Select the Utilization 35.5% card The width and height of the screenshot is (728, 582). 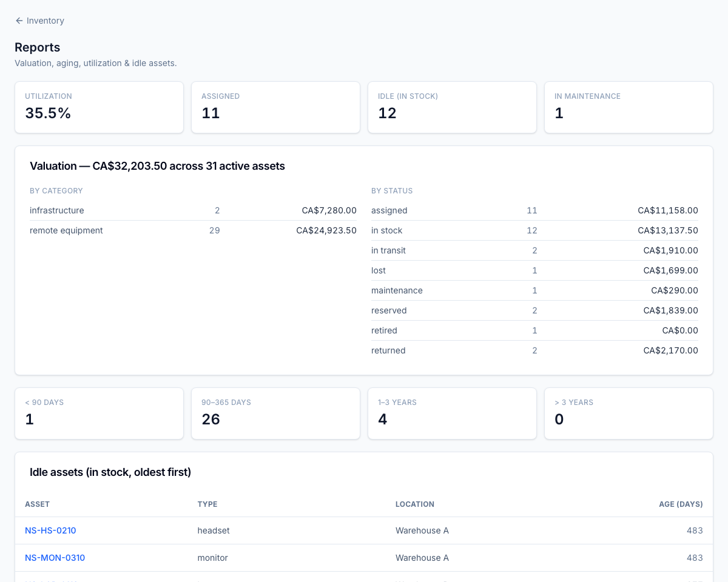(x=99, y=107)
